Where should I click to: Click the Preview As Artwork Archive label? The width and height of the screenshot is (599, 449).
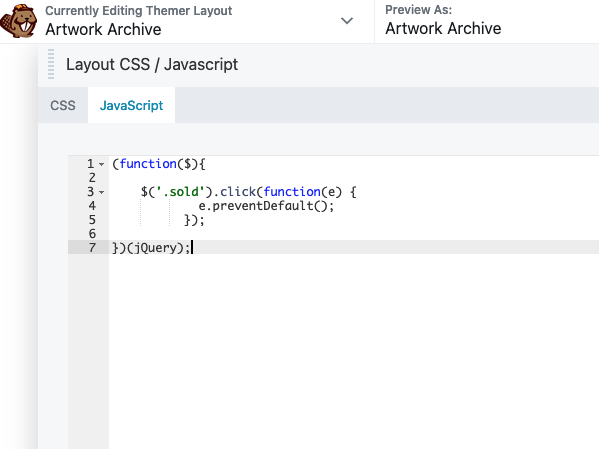(443, 28)
